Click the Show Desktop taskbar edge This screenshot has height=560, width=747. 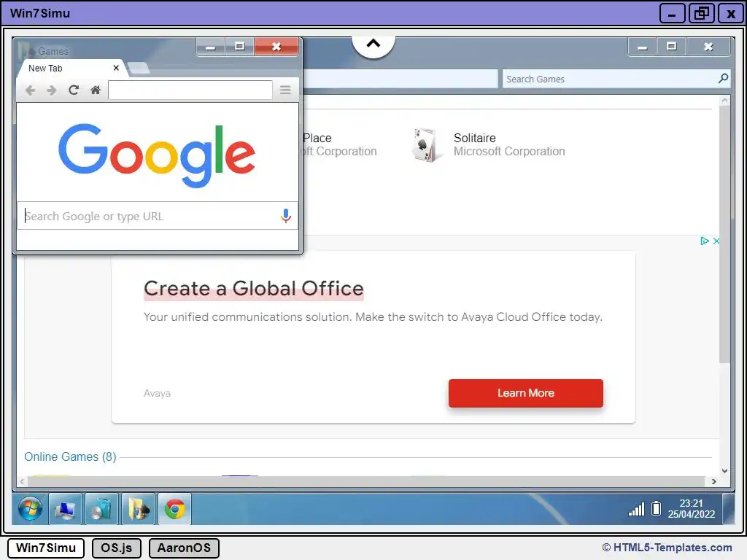tap(729, 509)
